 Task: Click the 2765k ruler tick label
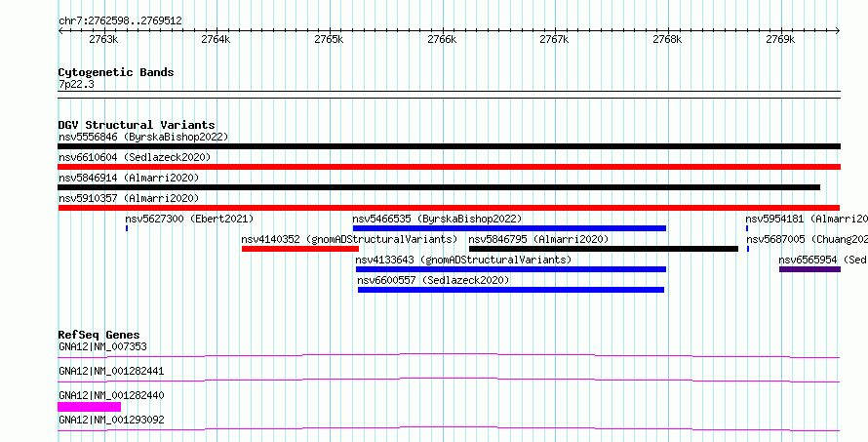pos(330,39)
